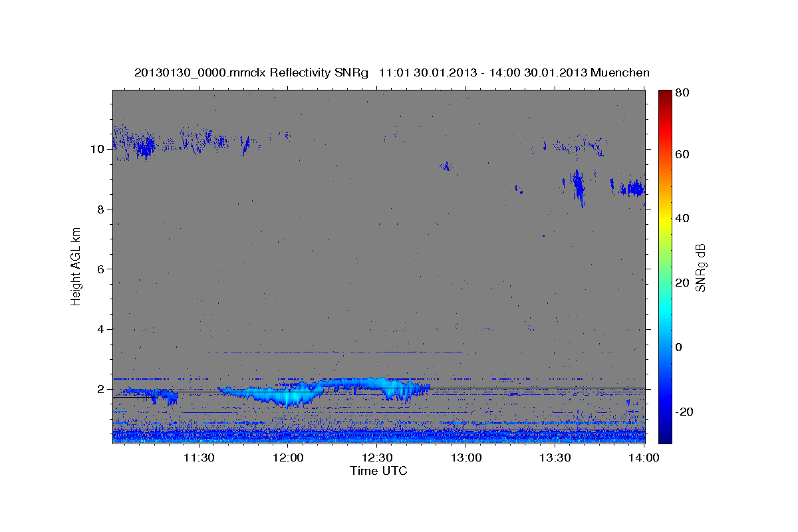
Task: Click the 12:30 time tick label
Action: point(377,458)
